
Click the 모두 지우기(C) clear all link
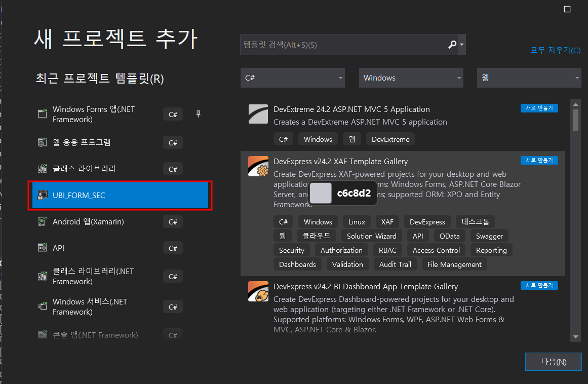click(x=555, y=50)
